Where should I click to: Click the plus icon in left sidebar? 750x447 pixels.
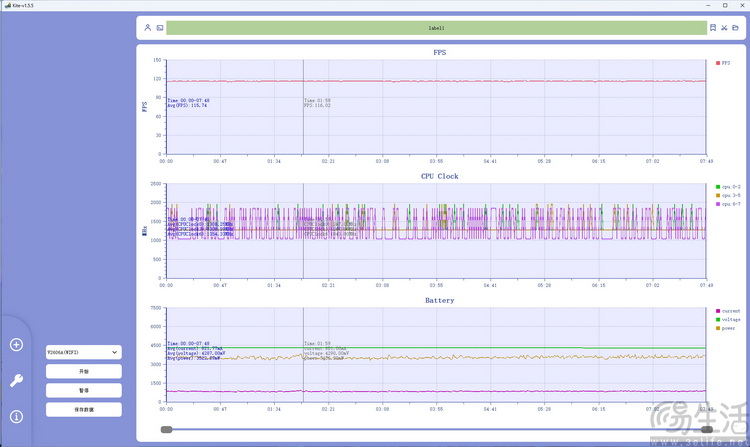click(x=16, y=345)
